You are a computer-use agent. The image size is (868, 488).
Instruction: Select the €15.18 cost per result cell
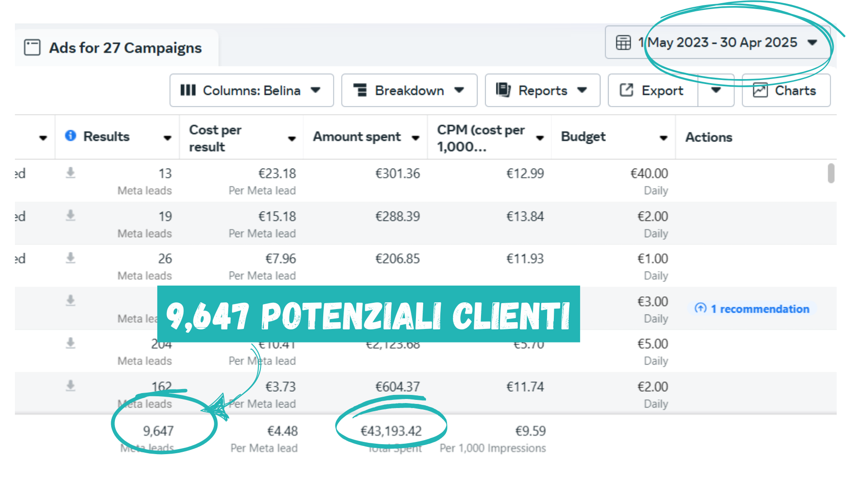click(277, 216)
